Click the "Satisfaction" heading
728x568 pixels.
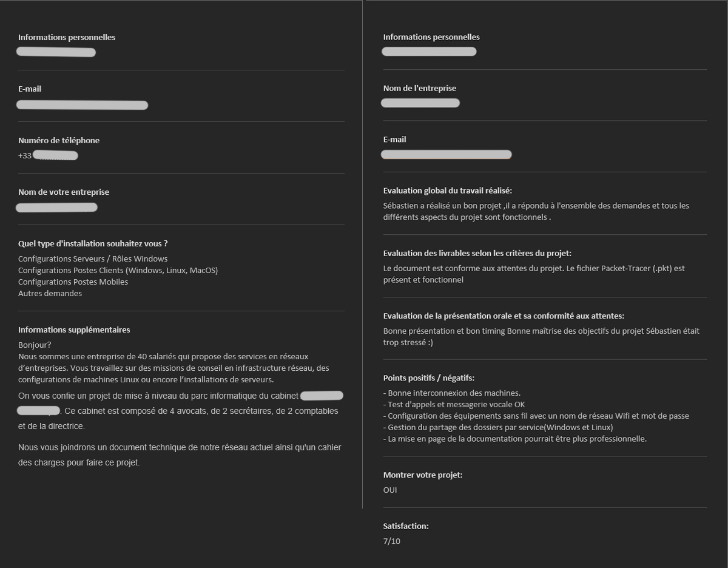[x=405, y=526]
